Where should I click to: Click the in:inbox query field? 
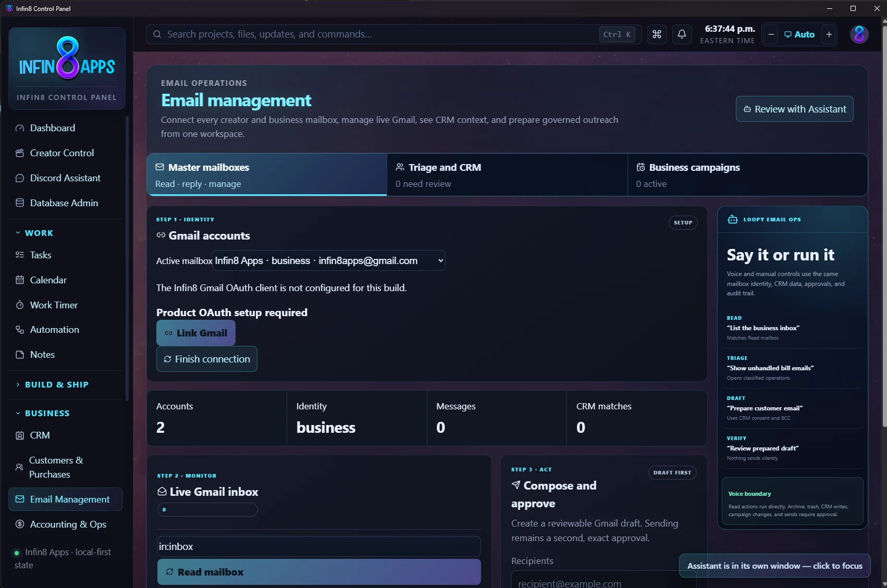pyautogui.click(x=319, y=546)
